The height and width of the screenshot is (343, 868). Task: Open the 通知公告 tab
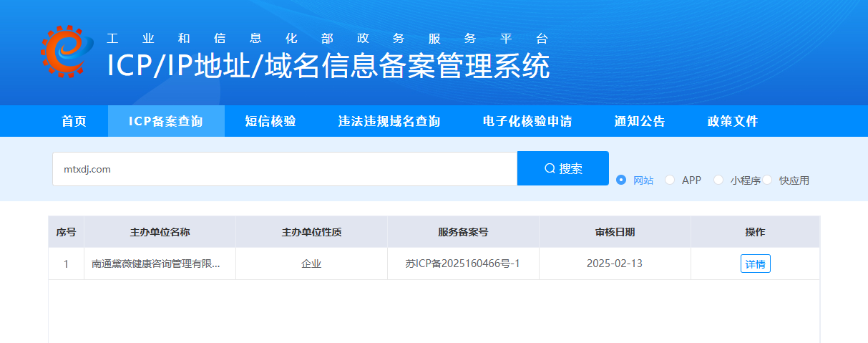tap(640, 121)
